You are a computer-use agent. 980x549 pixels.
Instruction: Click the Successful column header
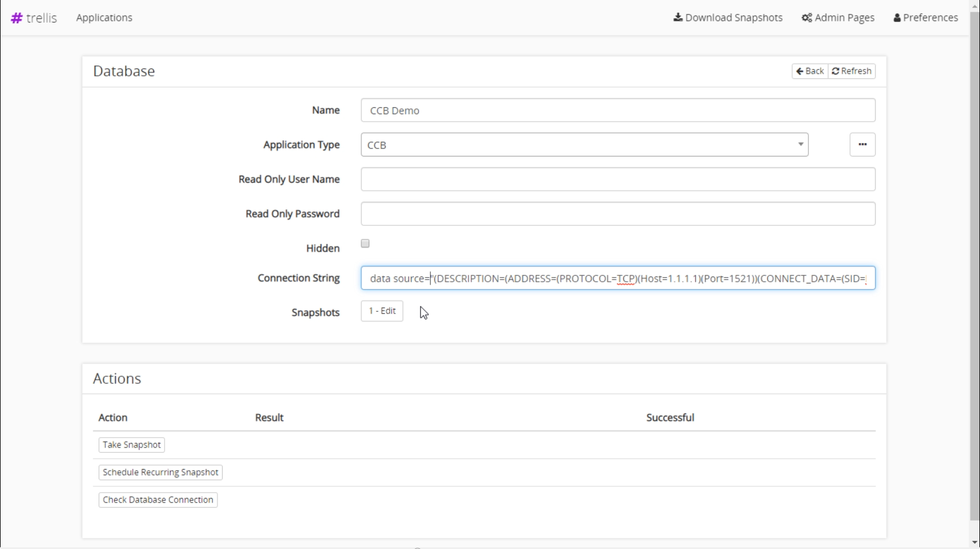(x=670, y=417)
